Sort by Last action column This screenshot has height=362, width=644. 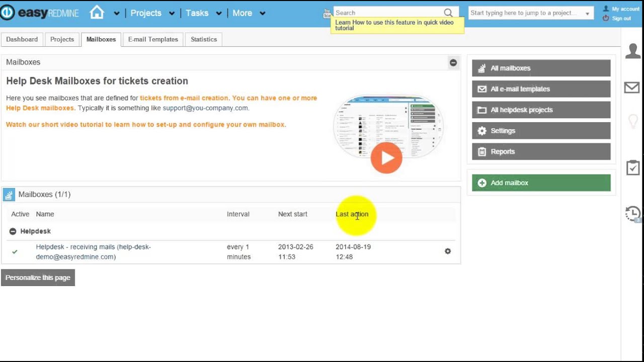pos(352,214)
